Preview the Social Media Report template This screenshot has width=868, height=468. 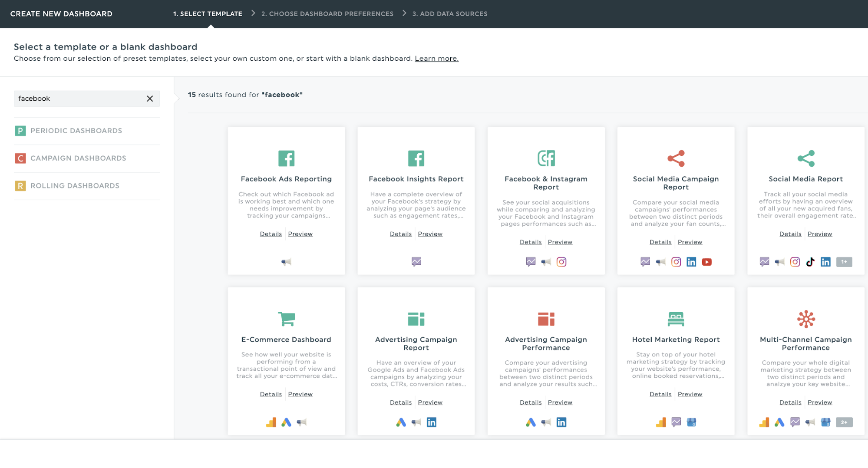[x=820, y=234]
